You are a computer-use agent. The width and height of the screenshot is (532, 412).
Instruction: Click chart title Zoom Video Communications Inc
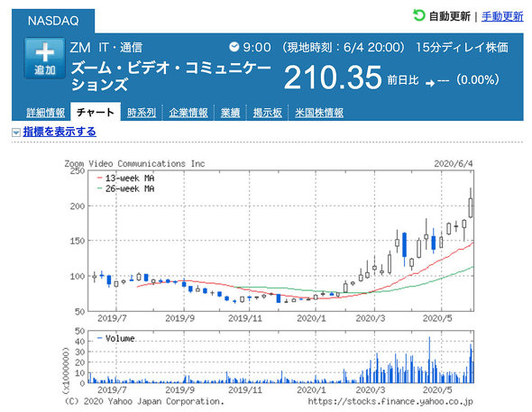coord(134,164)
